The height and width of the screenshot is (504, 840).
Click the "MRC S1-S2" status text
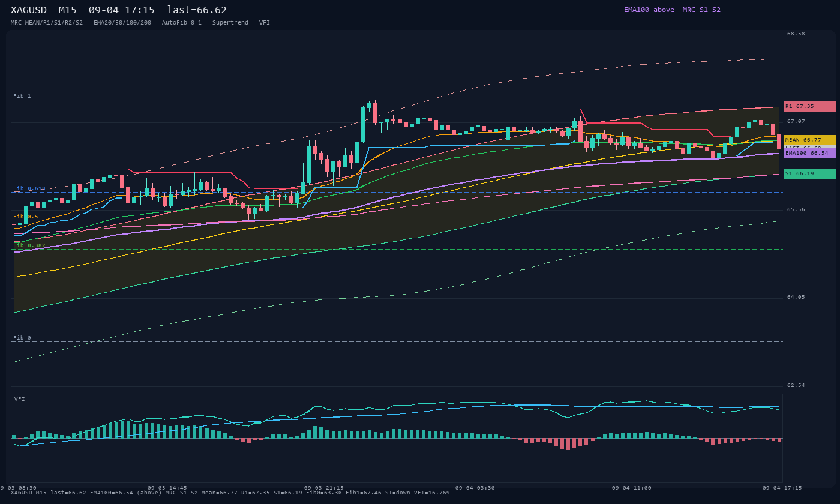pos(701,10)
